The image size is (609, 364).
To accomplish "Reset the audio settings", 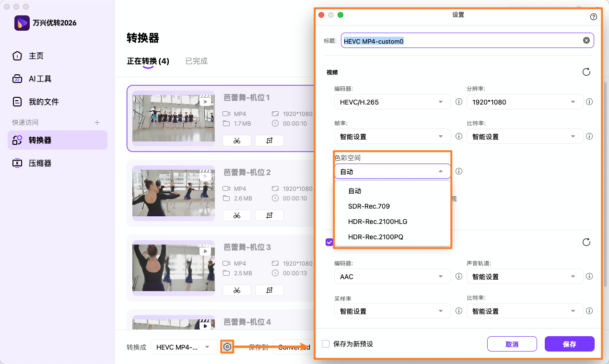I will click(x=586, y=242).
